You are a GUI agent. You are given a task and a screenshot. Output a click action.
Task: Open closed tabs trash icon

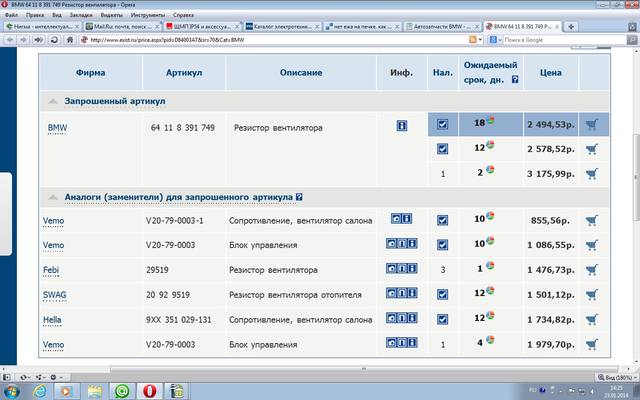pyautogui.click(x=632, y=27)
